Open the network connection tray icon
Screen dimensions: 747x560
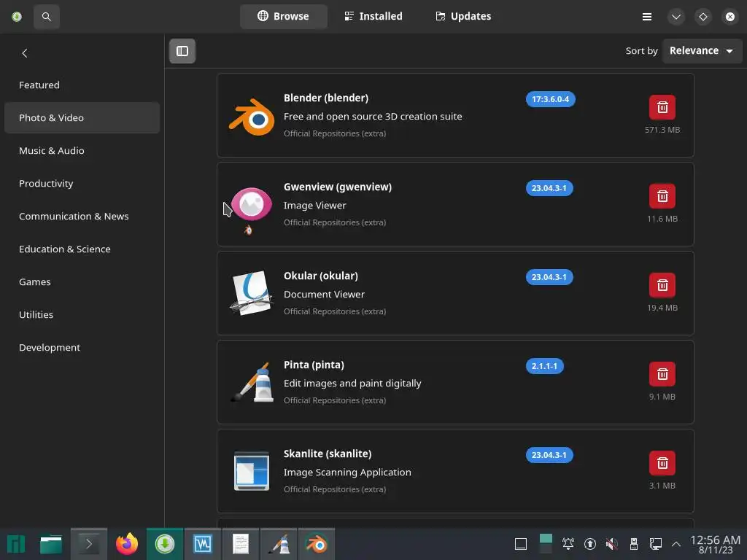pos(656,544)
